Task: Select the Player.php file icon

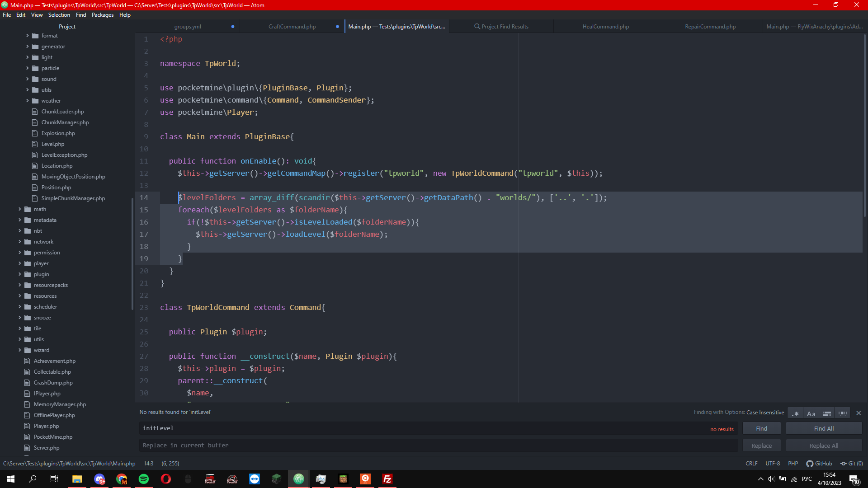Action: coord(27,426)
